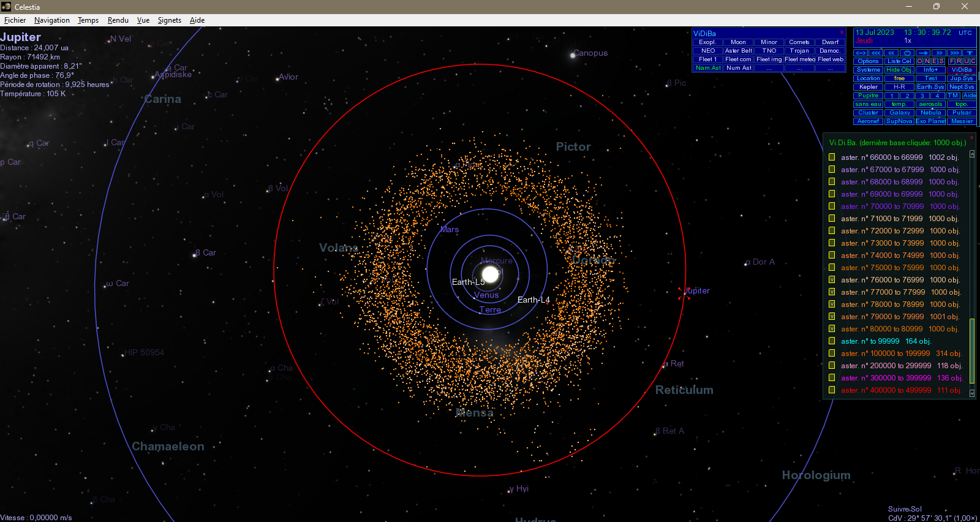The image size is (980, 522).
Task: Click the NEO button in ViDiBa panel
Action: pyautogui.click(x=708, y=51)
